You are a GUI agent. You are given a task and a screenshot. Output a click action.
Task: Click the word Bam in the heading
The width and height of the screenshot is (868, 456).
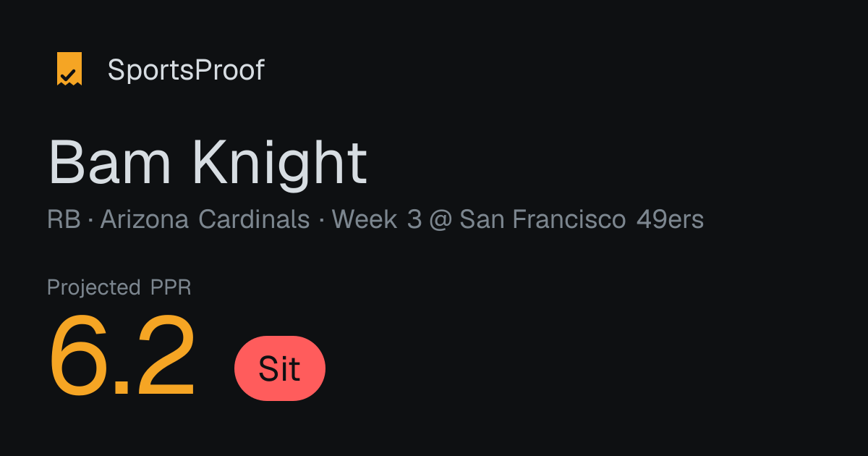(109, 164)
